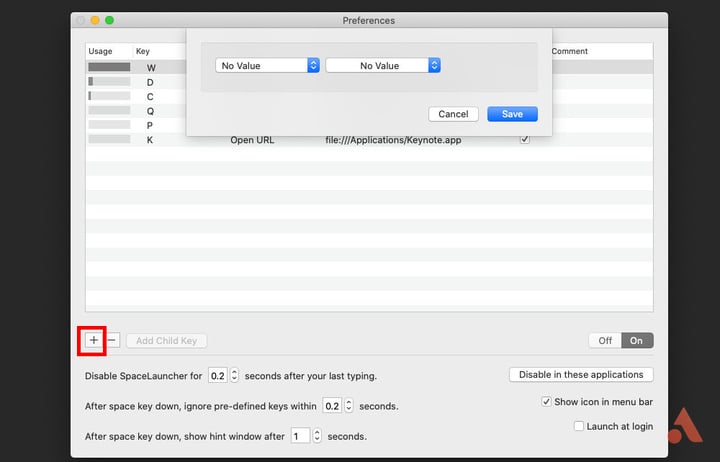Click Disable in these applications button
This screenshot has width=720, height=462.
pos(581,375)
